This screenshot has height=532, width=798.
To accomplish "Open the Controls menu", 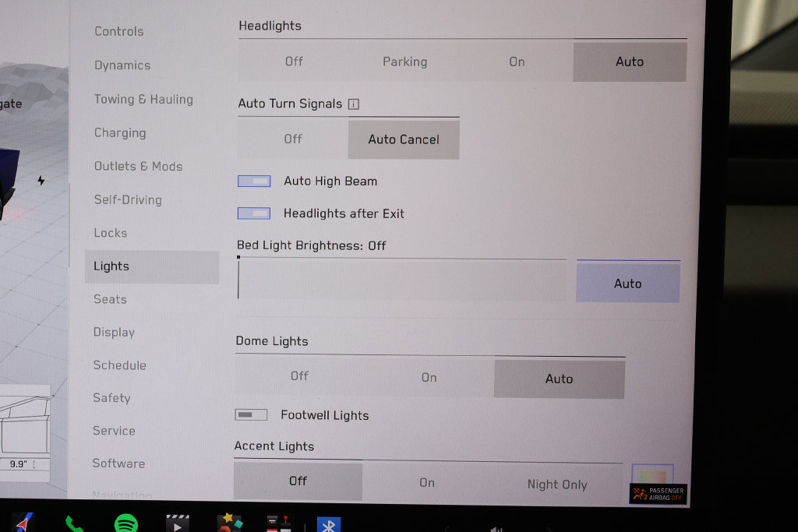I will pyautogui.click(x=119, y=31).
